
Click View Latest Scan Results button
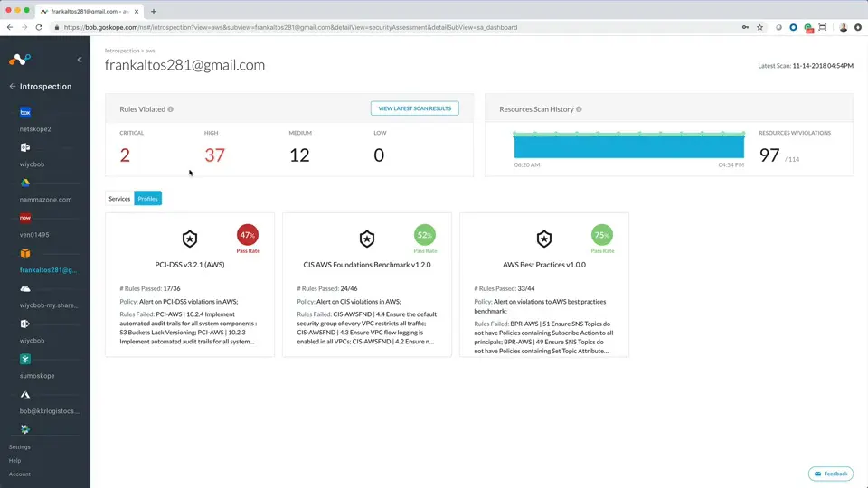(x=415, y=108)
